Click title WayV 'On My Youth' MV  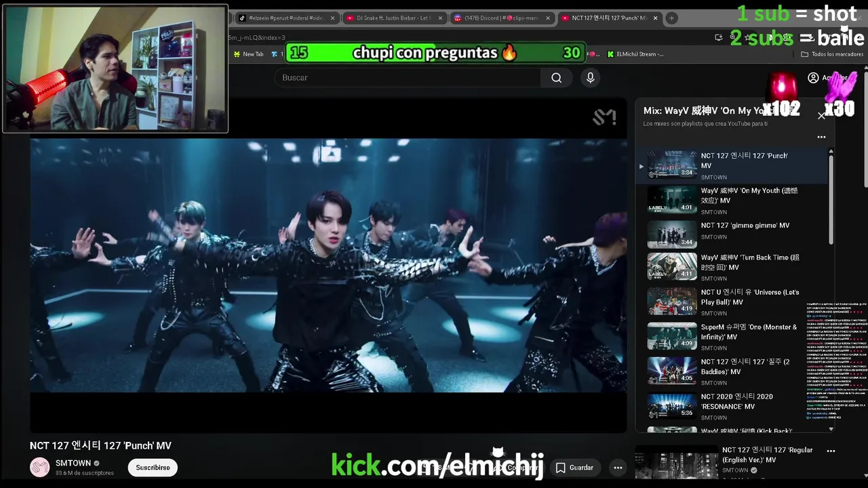[749, 195]
